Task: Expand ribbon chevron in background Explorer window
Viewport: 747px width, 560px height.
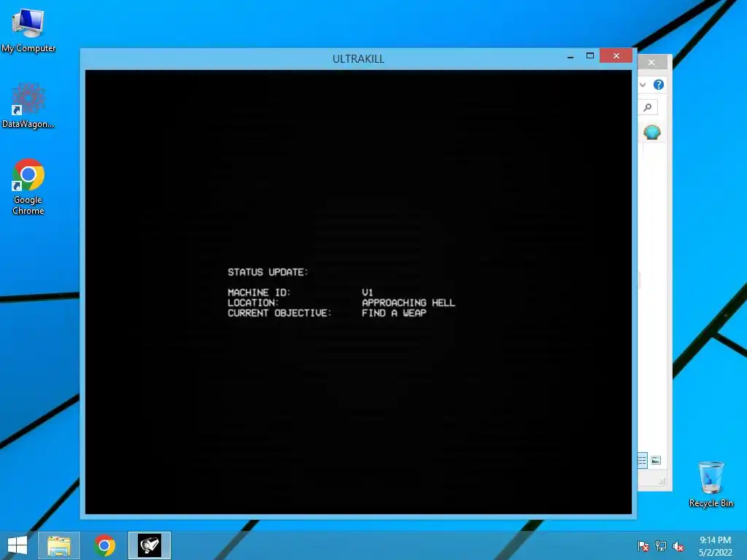Action: pyautogui.click(x=643, y=85)
